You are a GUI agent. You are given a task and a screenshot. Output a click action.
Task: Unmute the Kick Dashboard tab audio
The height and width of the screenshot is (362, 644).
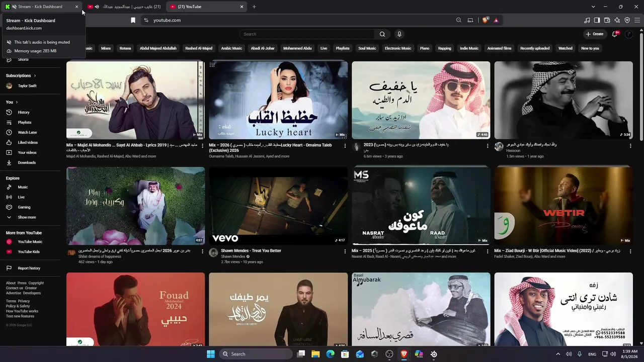(14, 7)
